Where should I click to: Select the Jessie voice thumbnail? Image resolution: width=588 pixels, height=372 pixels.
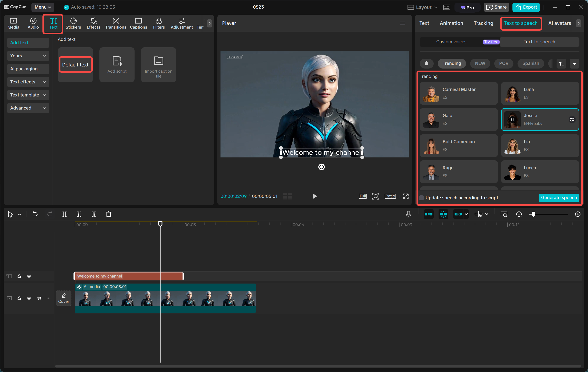(512, 120)
